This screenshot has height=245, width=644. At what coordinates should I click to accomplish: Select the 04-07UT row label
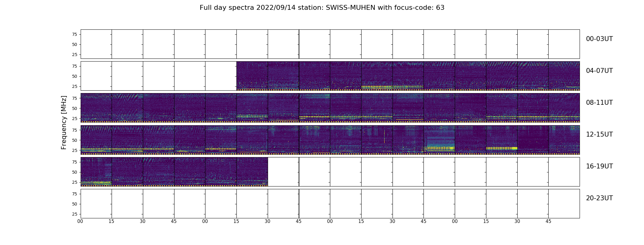[x=599, y=71]
